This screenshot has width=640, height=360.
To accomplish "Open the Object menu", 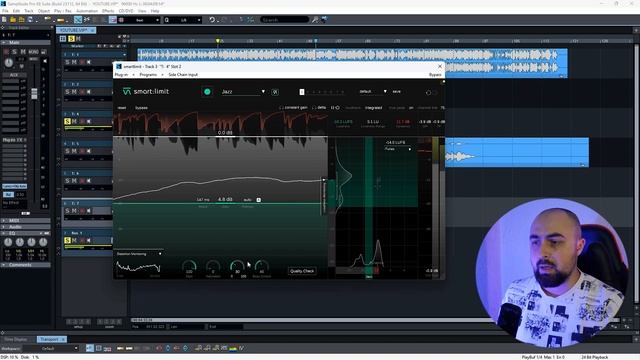I will [44, 11].
